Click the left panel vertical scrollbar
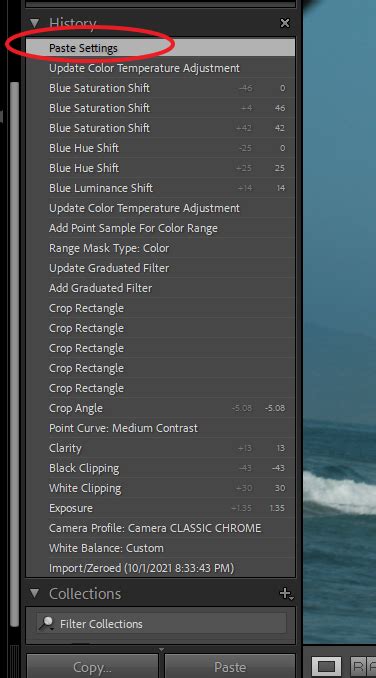 14,355
